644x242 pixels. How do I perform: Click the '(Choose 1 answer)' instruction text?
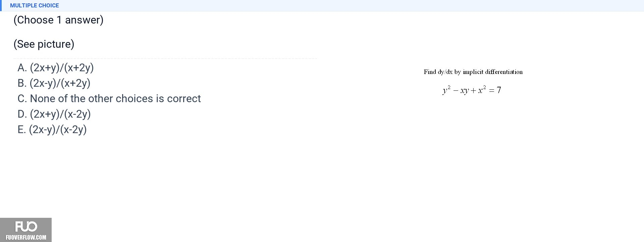58,20
